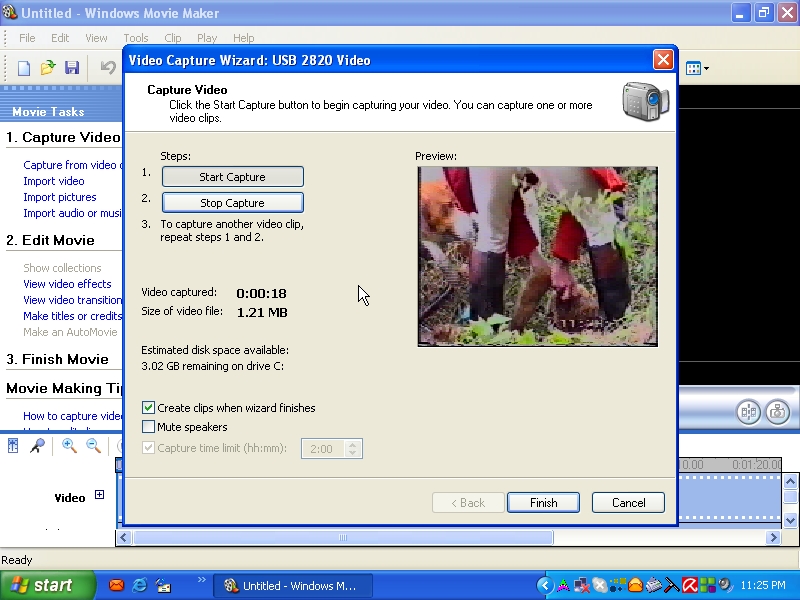The height and width of the screenshot is (600, 800).
Task: Click the timeline Zoom In magnifier
Action: [x=69, y=446]
